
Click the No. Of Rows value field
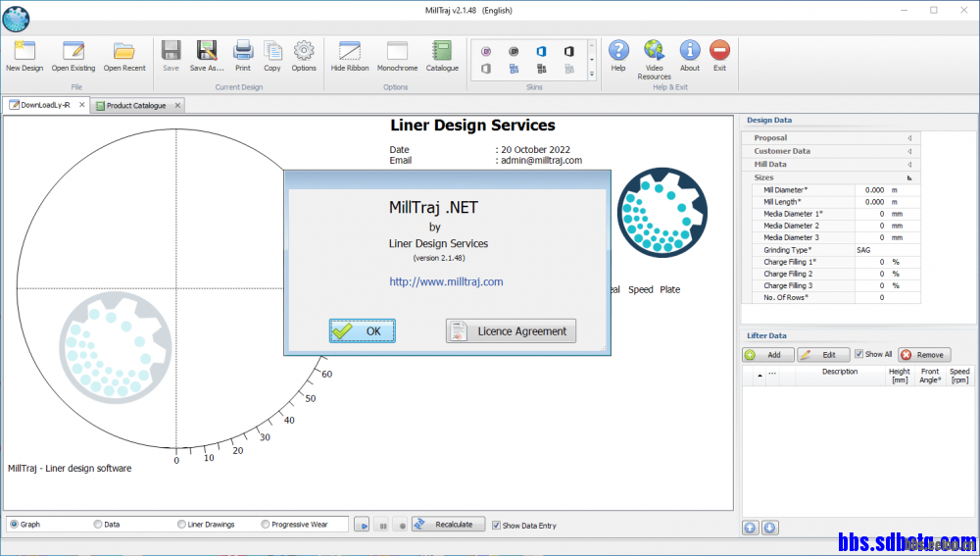click(887, 298)
